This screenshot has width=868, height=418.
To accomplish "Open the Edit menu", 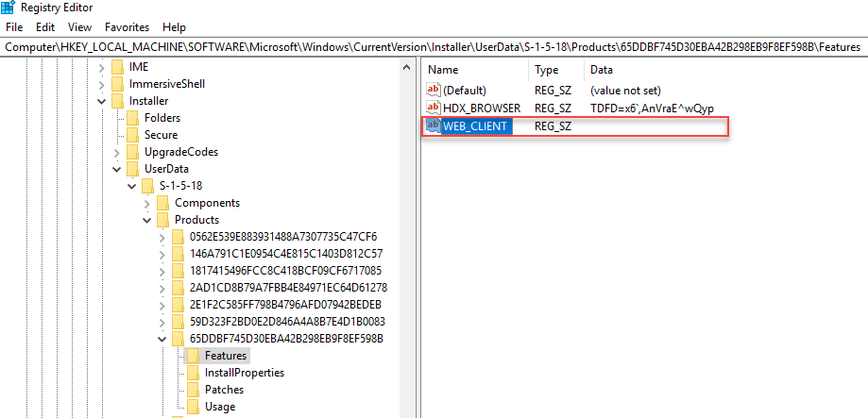I will [45, 27].
